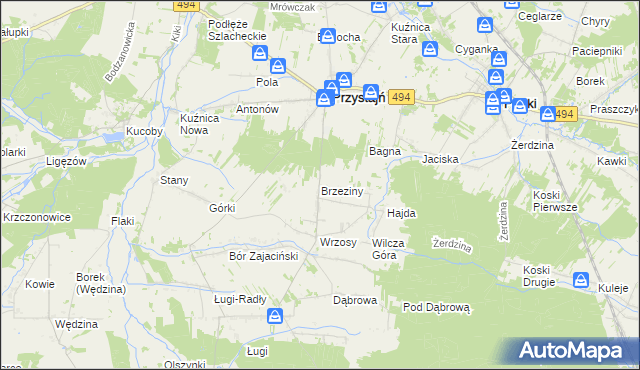
Task: Click the Jaciska label
Action: 440,160
